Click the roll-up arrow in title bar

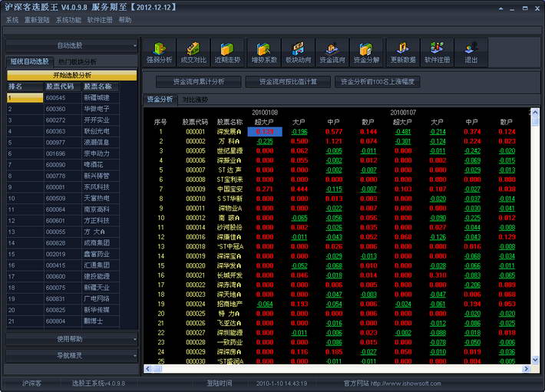click(500, 8)
